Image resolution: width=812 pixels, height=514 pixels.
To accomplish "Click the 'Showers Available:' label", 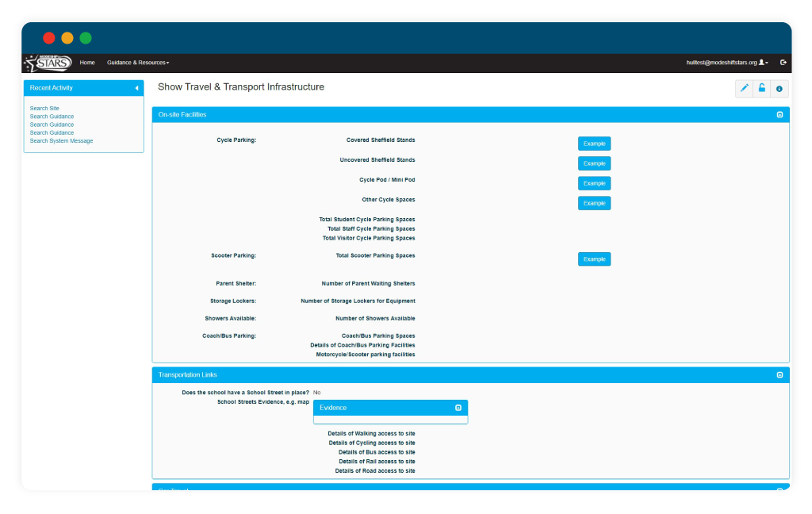I will pos(231,319).
